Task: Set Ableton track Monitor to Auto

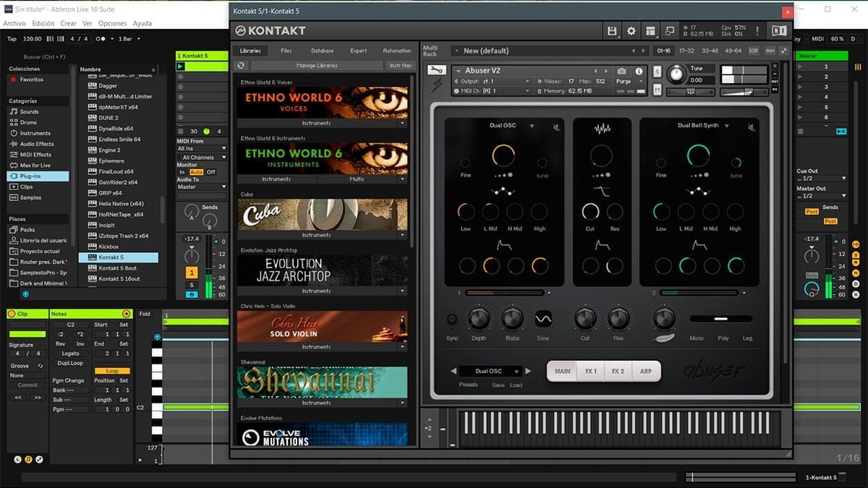Action: click(196, 172)
